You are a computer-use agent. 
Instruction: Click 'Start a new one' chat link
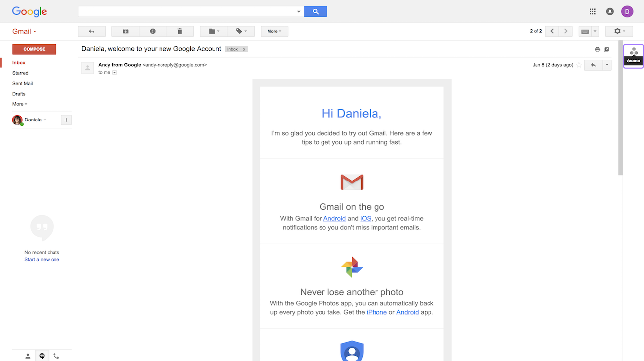click(42, 259)
